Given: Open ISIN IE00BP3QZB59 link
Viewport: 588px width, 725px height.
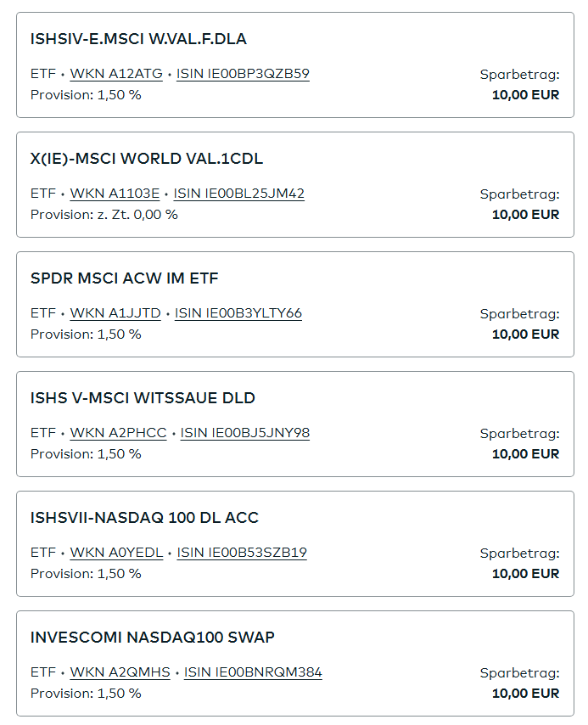Looking at the screenshot, I should point(243,74).
